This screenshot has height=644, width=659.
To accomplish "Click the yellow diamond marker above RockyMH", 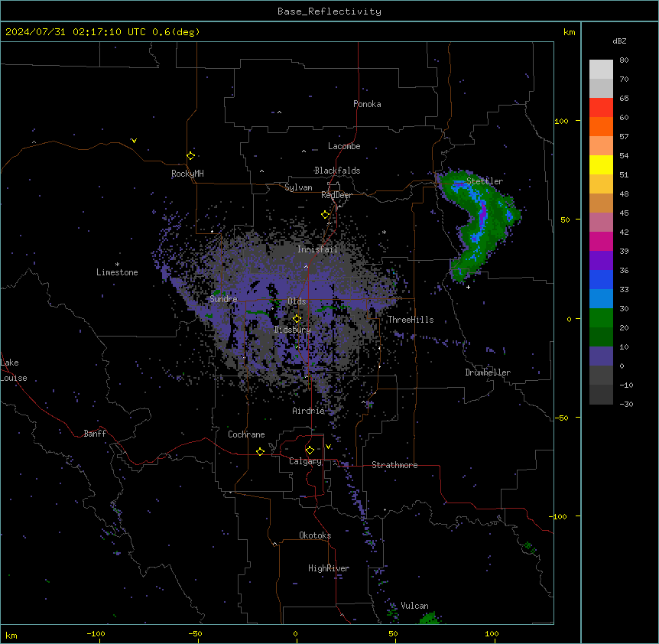I will 191,156.
